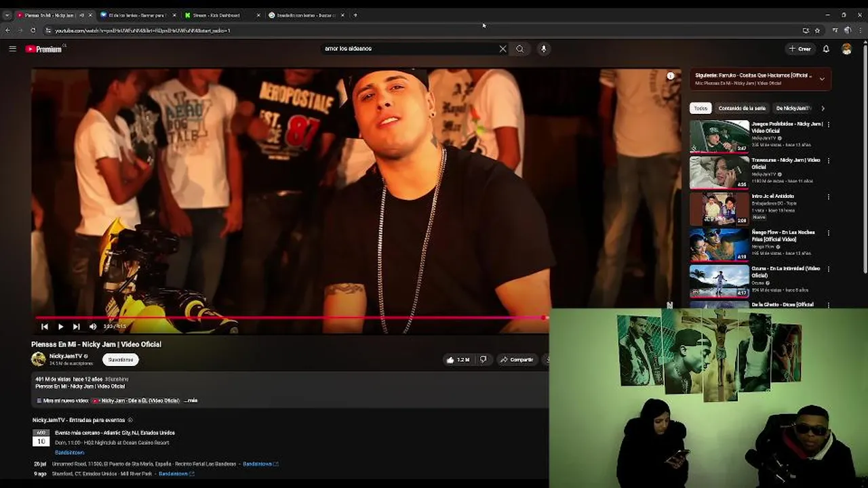
Task: Open Ozuna channel name in sidebar
Action: click(x=758, y=283)
